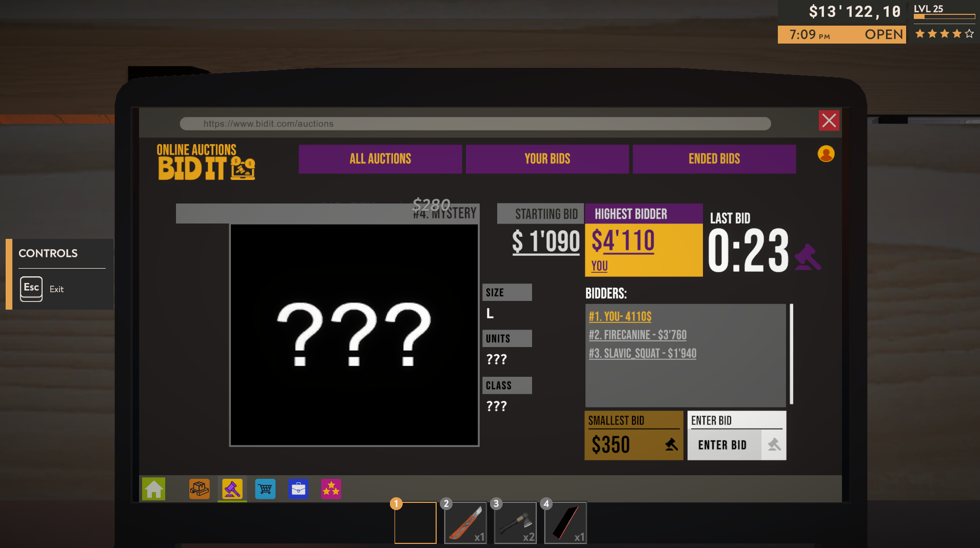Open the pink stars rating icon
This screenshot has width=980, height=548.
tap(331, 489)
